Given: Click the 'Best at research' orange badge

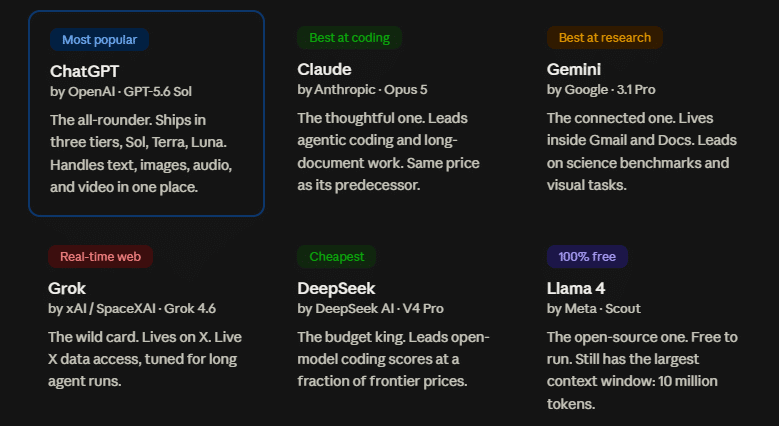Looking at the screenshot, I should [x=605, y=38].
